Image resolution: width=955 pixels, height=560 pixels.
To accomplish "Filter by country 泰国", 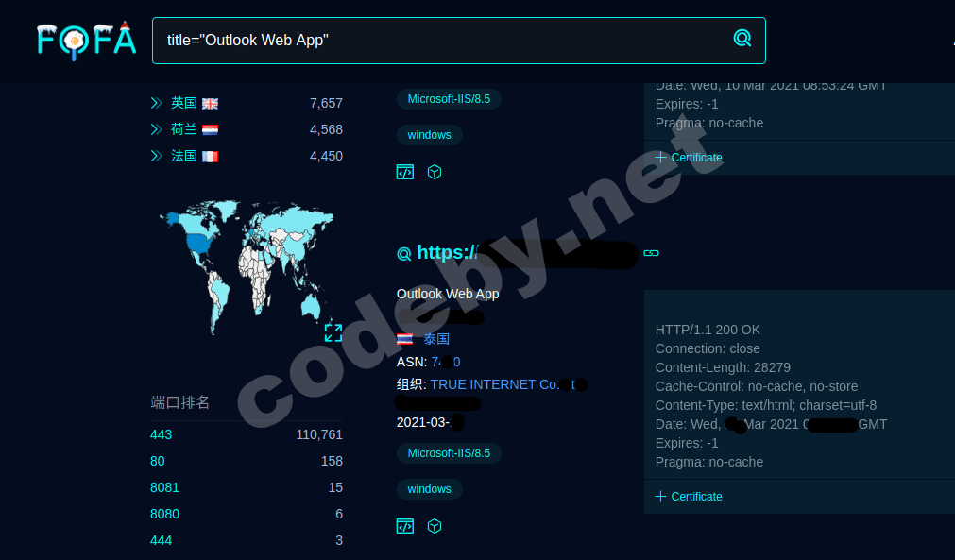I will (436, 339).
